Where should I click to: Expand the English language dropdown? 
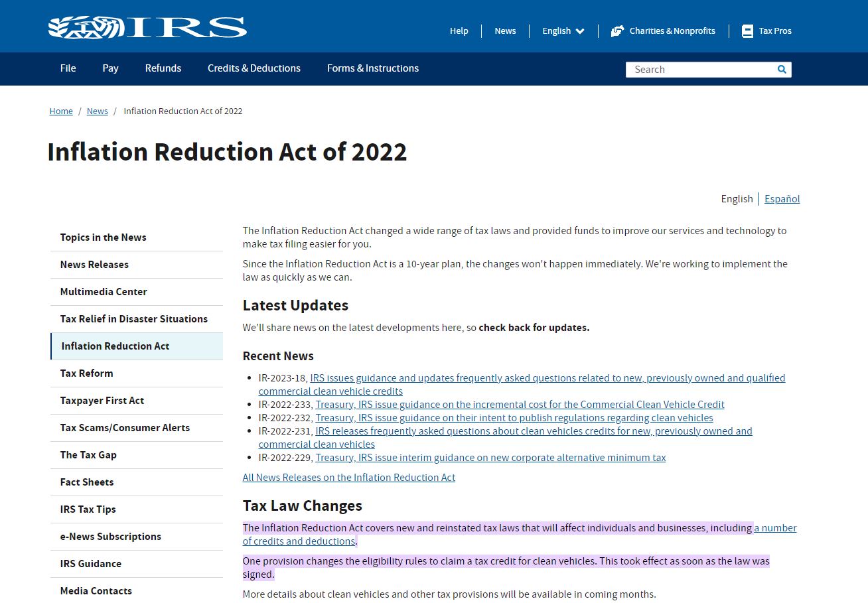tap(563, 31)
